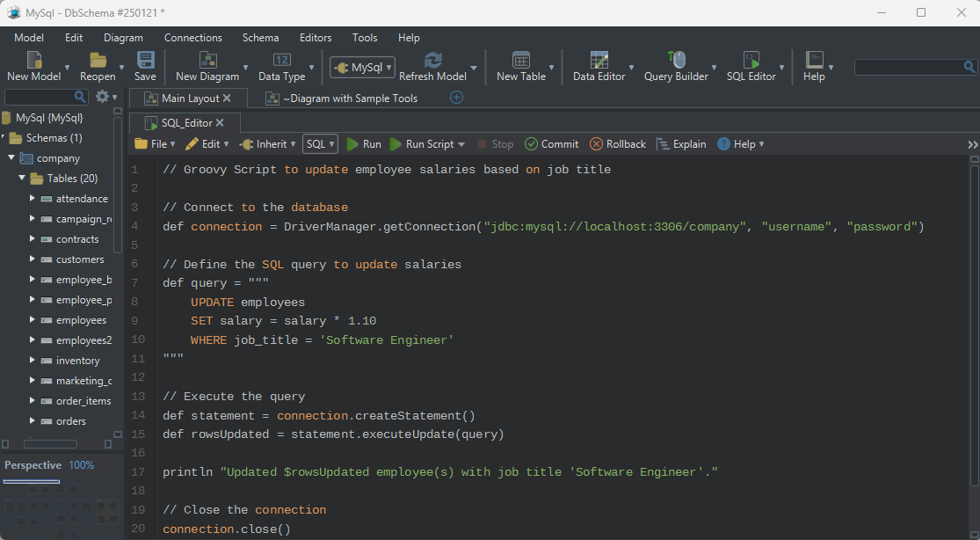Click the Run play button
Image resolution: width=980 pixels, height=540 pixels.
click(364, 144)
